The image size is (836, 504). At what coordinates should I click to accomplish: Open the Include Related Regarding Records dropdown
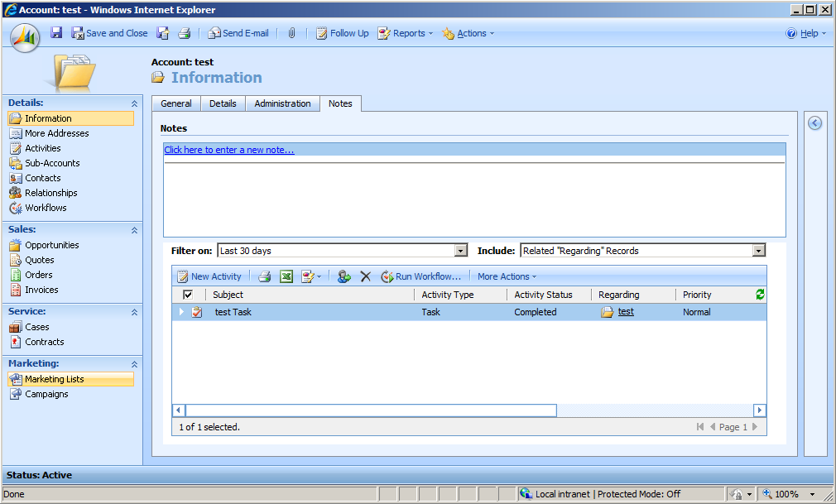click(758, 251)
